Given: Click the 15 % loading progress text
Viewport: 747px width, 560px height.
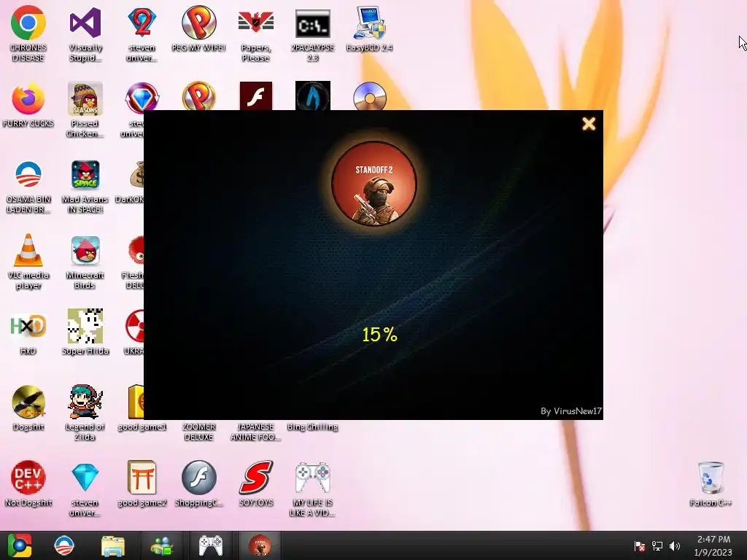Looking at the screenshot, I should (379, 335).
